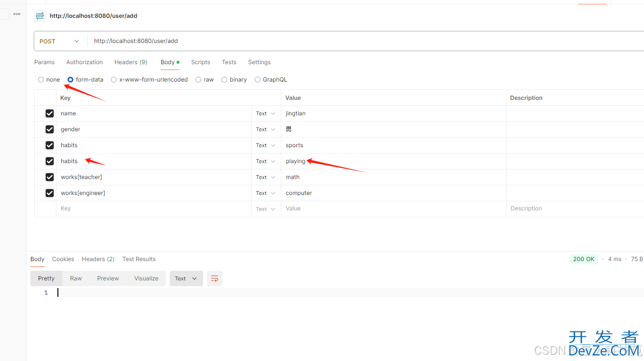Click the 男 value cell
This screenshot has height=361, width=644.
(394, 129)
